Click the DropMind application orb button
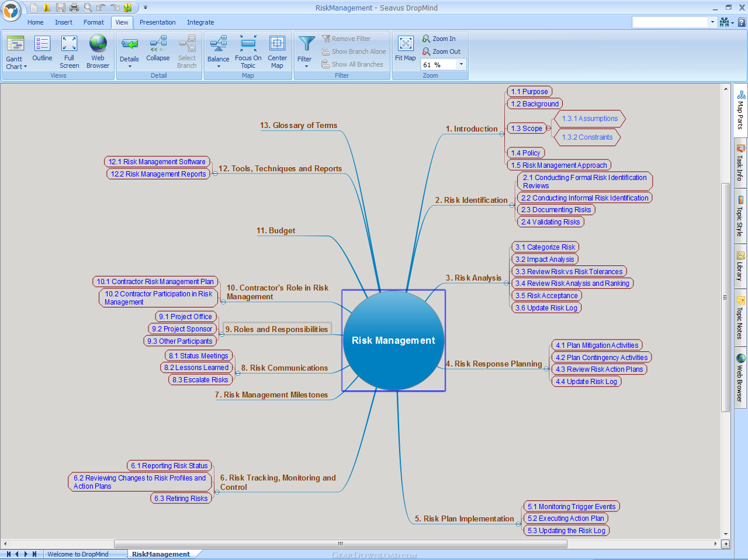This screenshot has height=560, width=748. click(x=11, y=10)
